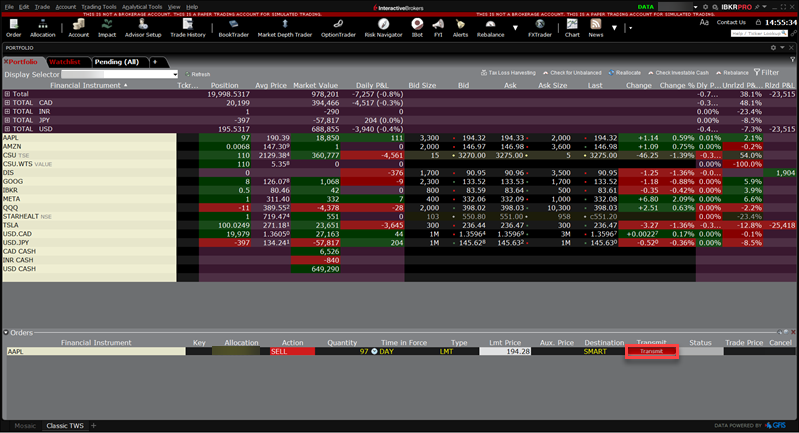The height and width of the screenshot is (433, 799).
Task: Open the View menu
Action: (x=174, y=7)
